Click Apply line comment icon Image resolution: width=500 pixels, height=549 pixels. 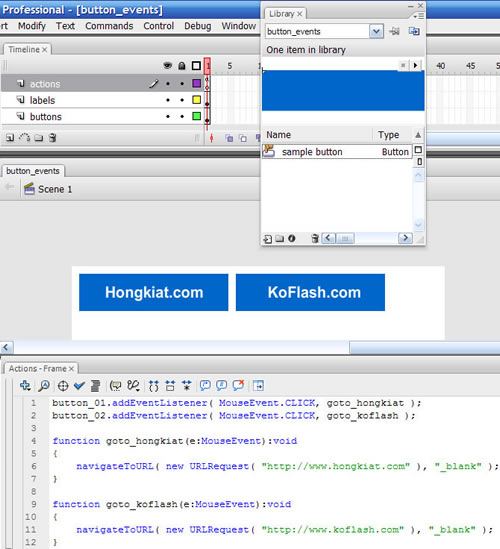[221, 385]
